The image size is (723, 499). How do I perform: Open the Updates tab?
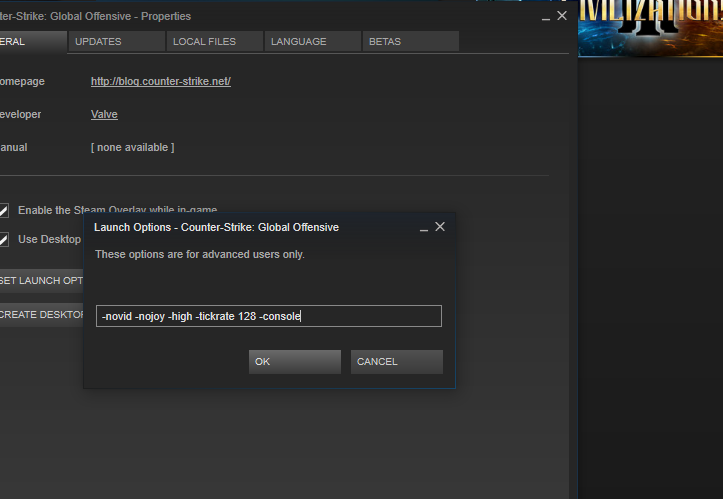116,41
